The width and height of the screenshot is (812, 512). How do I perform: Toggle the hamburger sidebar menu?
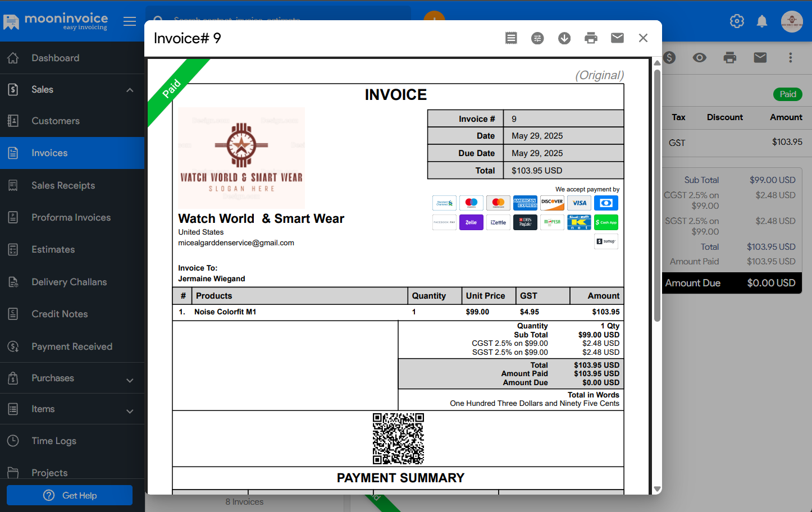click(x=130, y=21)
